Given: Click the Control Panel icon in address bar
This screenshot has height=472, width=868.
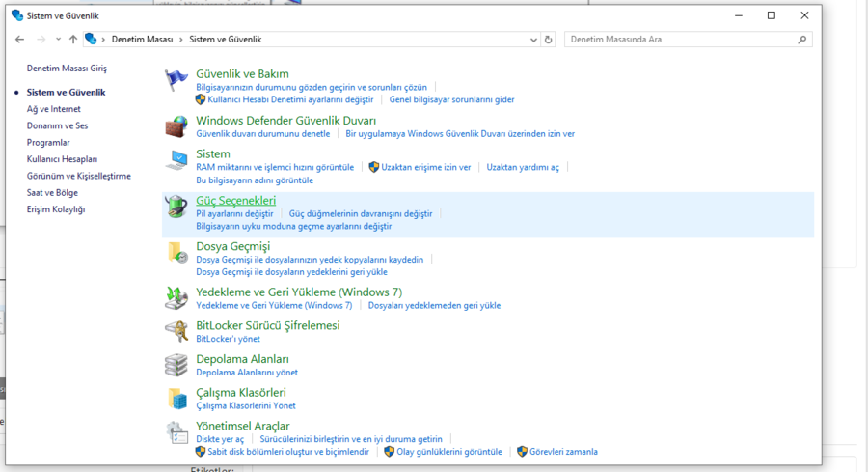Looking at the screenshot, I should coord(91,39).
